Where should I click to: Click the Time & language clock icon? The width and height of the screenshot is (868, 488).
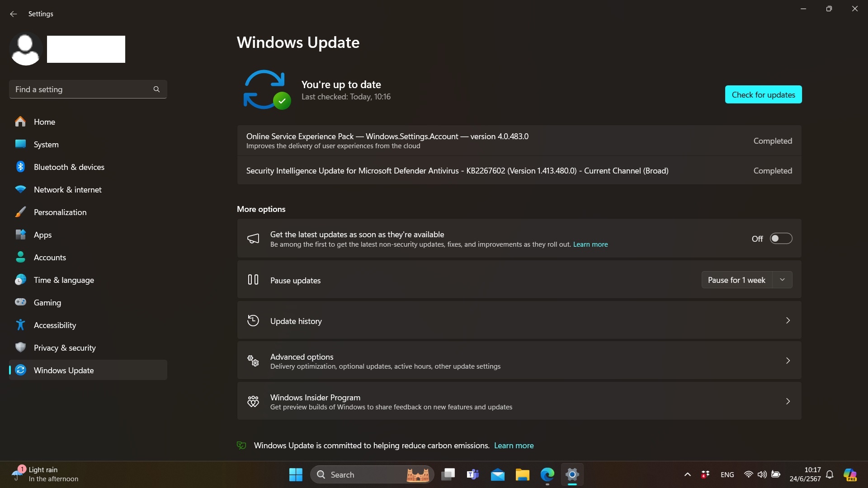point(20,280)
